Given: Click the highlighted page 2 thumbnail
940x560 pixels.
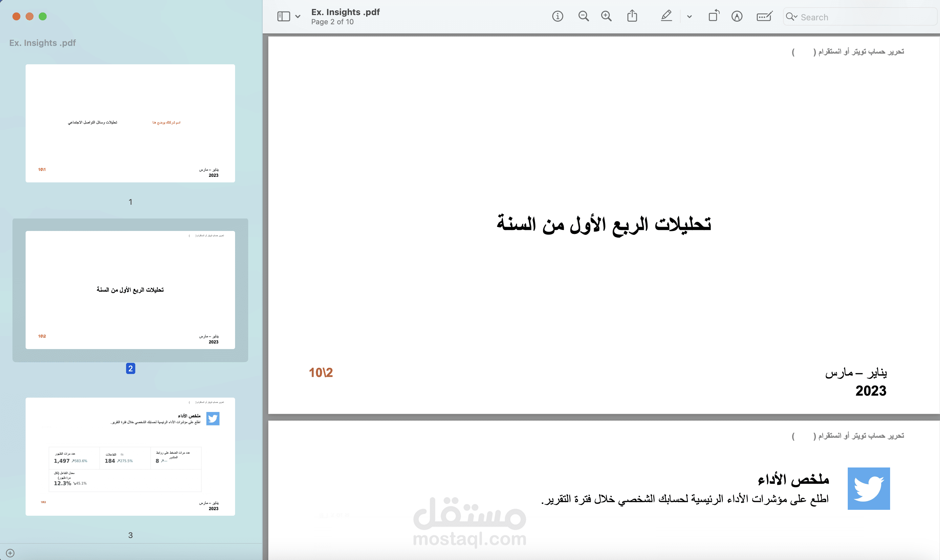Looking at the screenshot, I should click(130, 290).
